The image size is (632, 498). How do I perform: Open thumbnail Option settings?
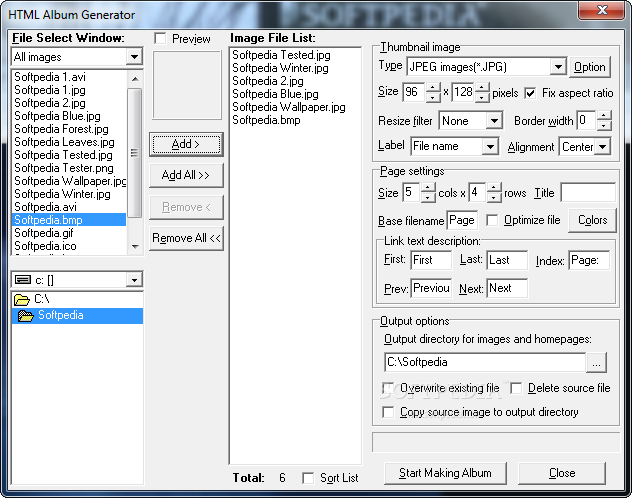[x=590, y=67]
